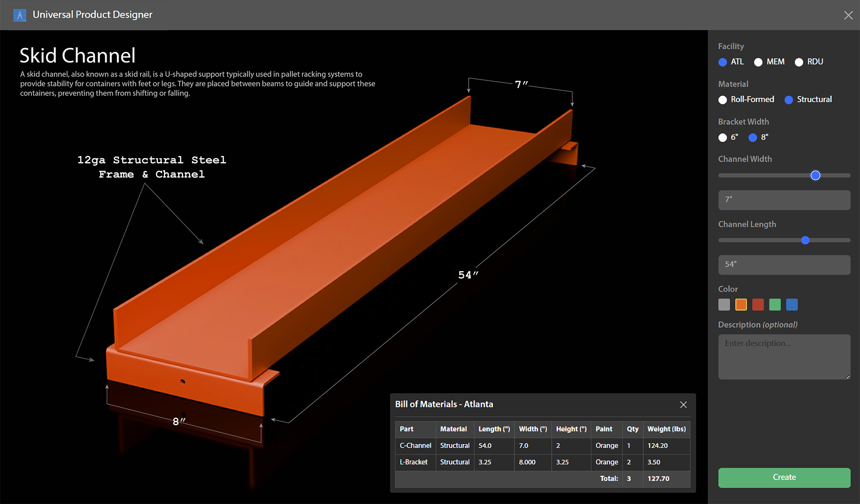This screenshot has height=504, width=860.
Task: Pick the blue color swatch
Action: tap(792, 305)
